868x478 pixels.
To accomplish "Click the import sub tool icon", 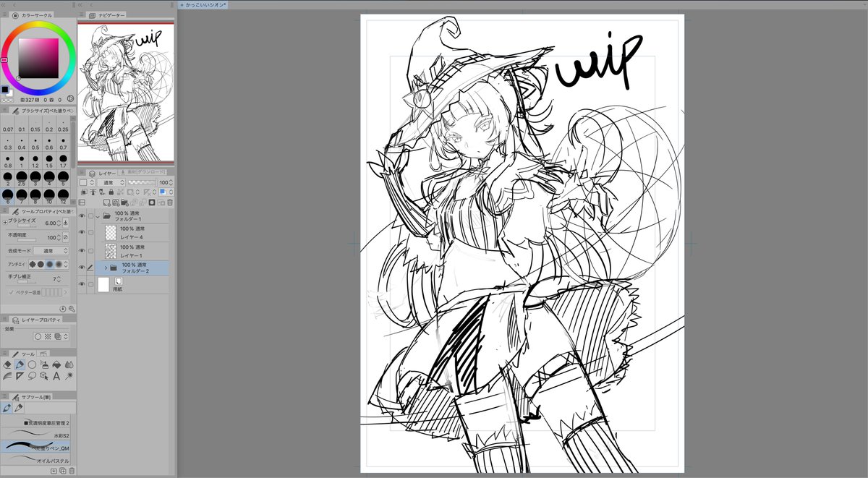I will [54, 471].
